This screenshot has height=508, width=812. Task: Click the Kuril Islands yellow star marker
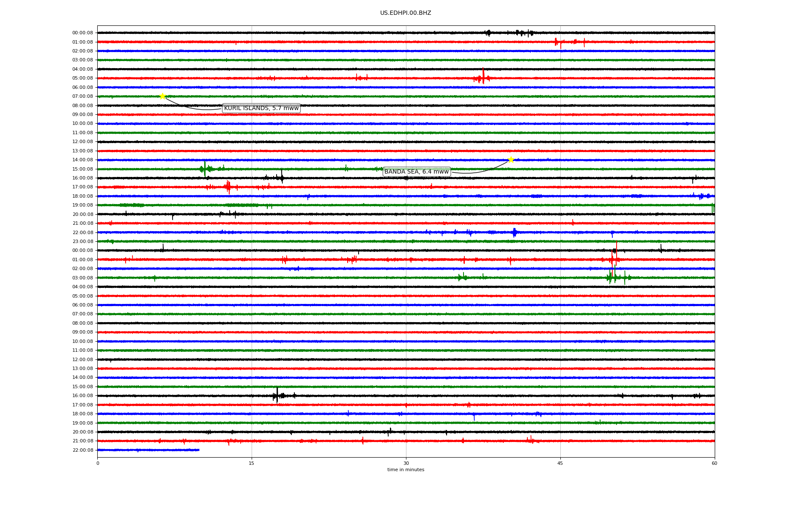coord(162,96)
